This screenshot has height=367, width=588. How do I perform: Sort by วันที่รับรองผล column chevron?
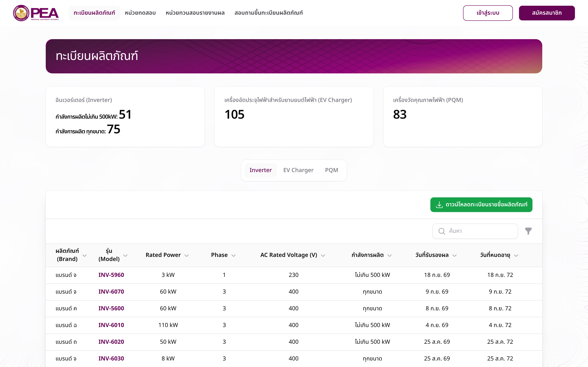[x=454, y=255]
